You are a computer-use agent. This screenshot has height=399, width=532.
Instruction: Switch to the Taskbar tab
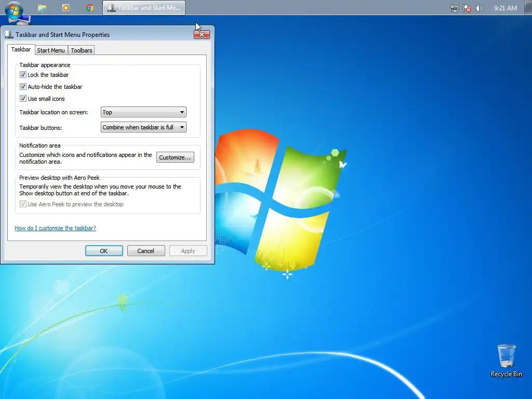point(21,49)
